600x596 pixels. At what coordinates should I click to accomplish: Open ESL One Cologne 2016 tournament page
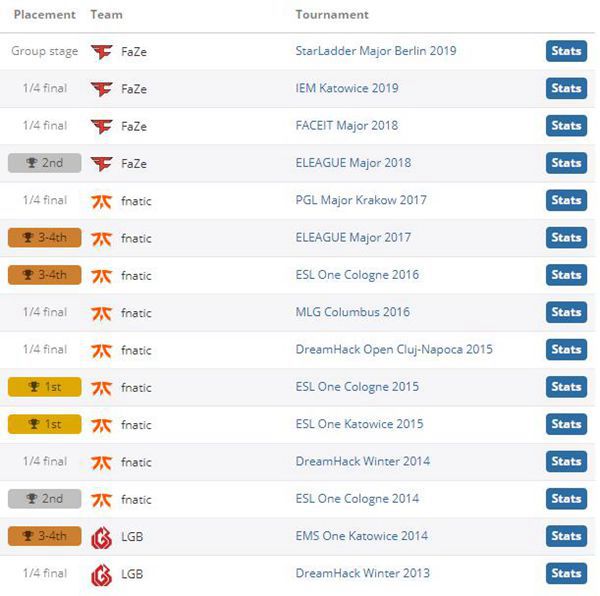[357, 275]
